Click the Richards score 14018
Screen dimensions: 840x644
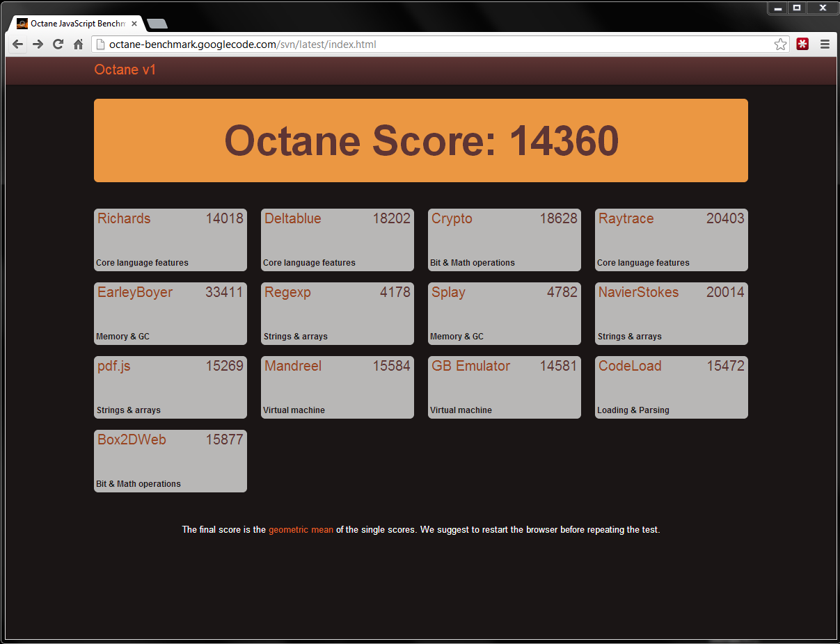tap(224, 218)
